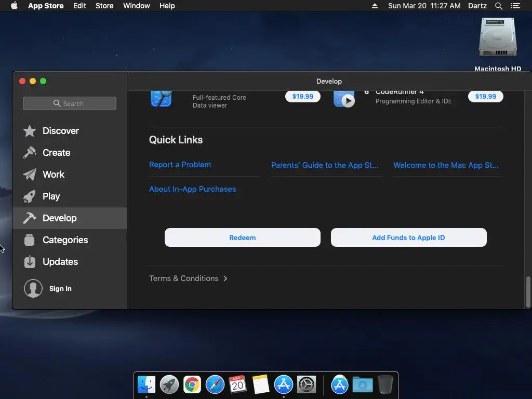Open the Window menu
This screenshot has width=532, height=399.
pos(137,6)
